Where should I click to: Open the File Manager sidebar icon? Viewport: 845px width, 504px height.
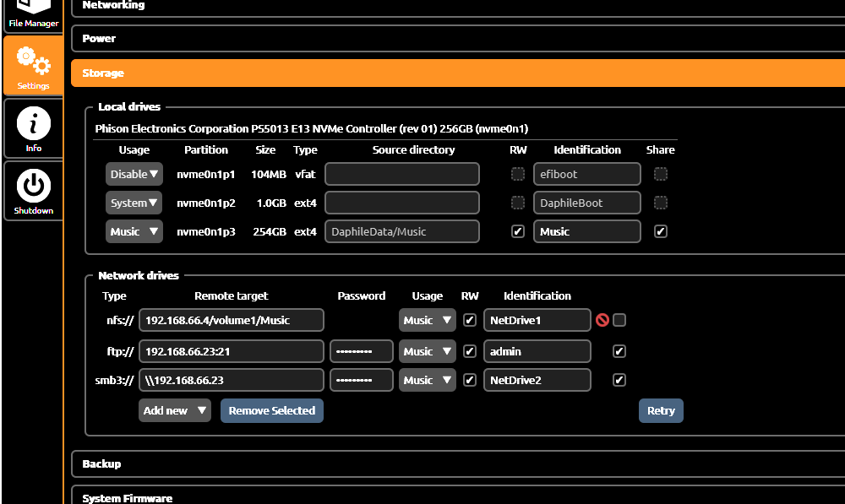click(34, 14)
